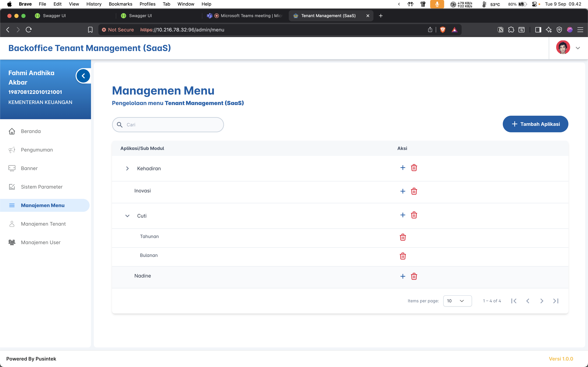Go to last page of table

pos(556,301)
